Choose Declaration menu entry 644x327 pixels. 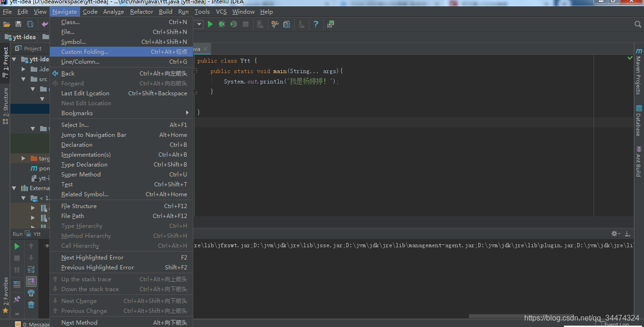tap(122, 145)
